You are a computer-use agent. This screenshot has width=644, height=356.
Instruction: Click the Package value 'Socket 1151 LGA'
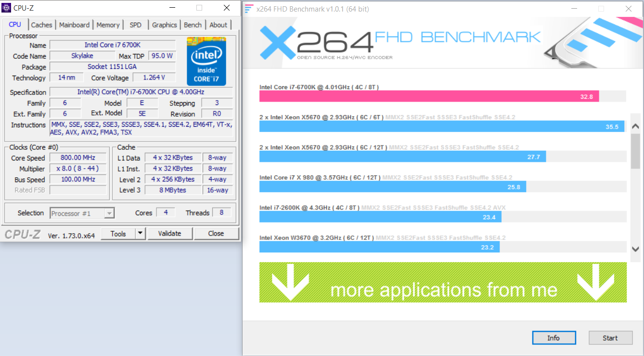(x=113, y=66)
